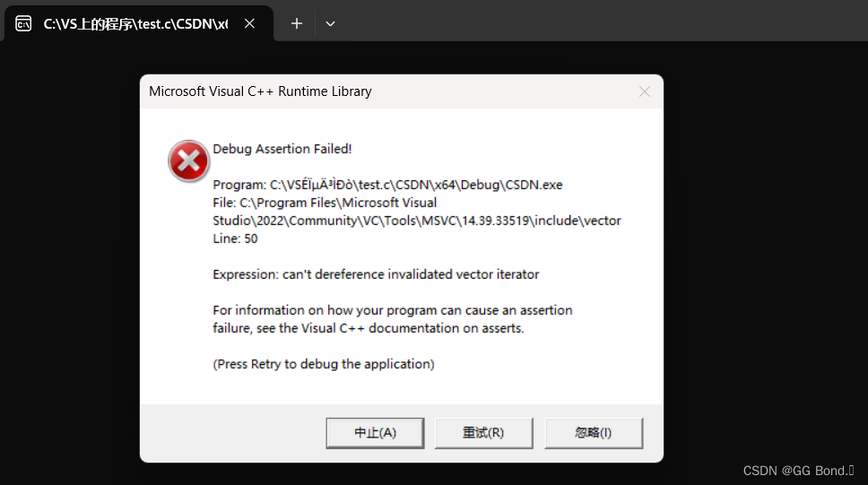Close the Runtime Library error dialog
Screen dimensions: 868x485
click(645, 91)
